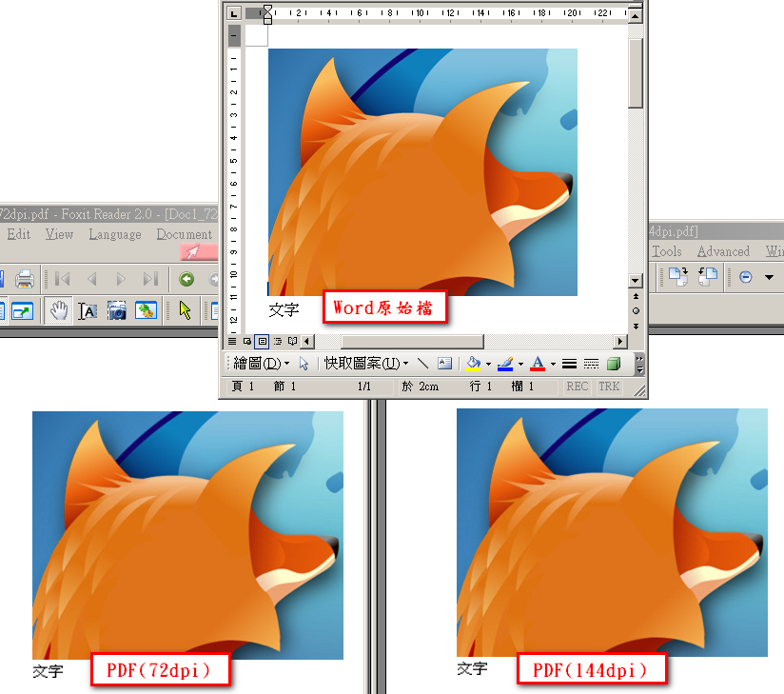Expand drawing toolbar options chevron
The height and width of the screenshot is (694, 784).
click(x=639, y=364)
